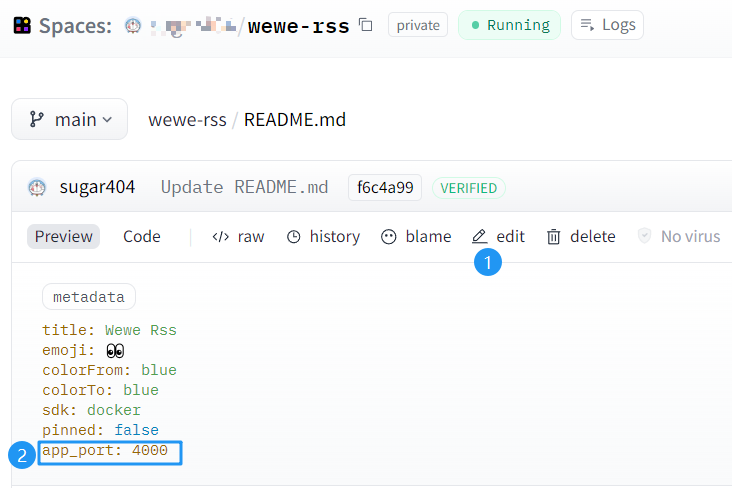Expand the main branch dropdown
The height and width of the screenshot is (488, 732).
coord(69,119)
